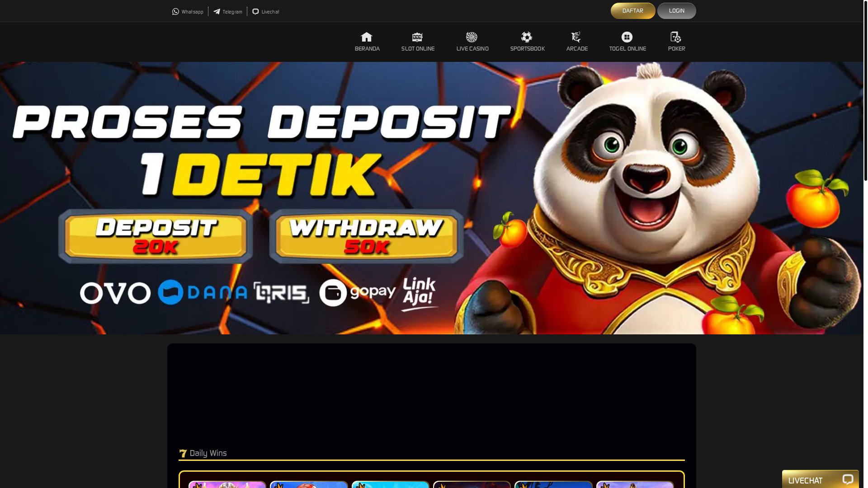The image size is (868, 488).
Task: Open the LIVECHAT widget at bottom right
Action: click(820, 479)
